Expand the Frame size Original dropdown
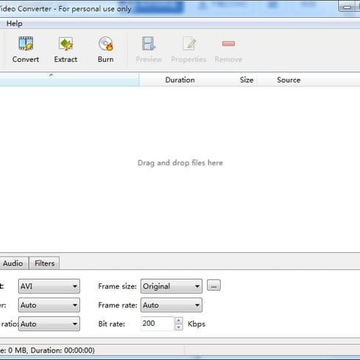Image resolution: width=360 pixels, height=360 pixels. [x=171, y=286]
